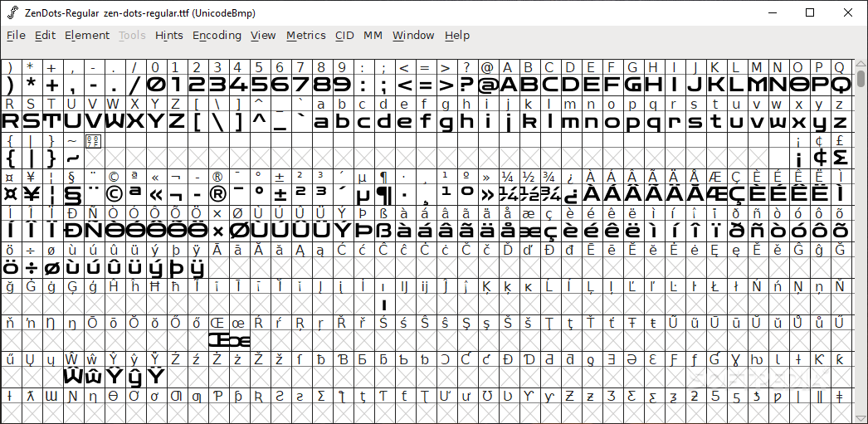Select the plus-minus ± glyph cell
Screen dimensions: 868x424
point(280,194)
